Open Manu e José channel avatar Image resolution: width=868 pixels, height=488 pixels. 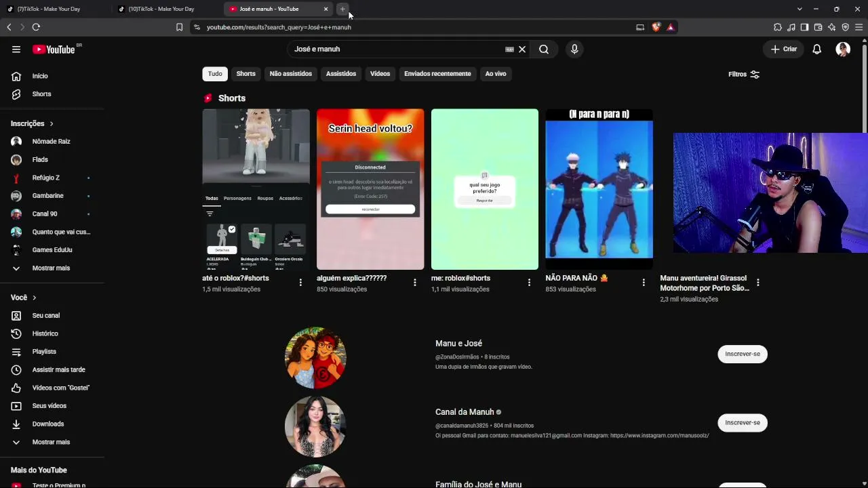(x=315, y=357)
